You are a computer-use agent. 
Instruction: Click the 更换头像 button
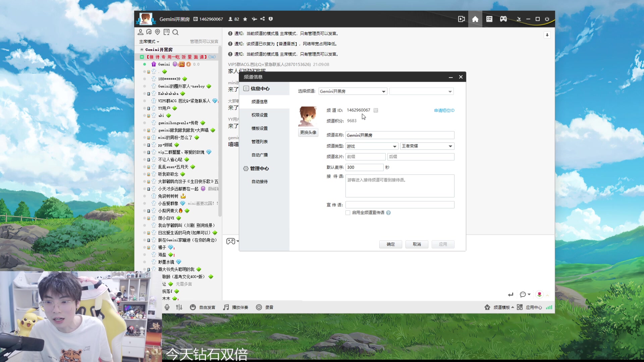pyautogui.click(x=308, y=132)
